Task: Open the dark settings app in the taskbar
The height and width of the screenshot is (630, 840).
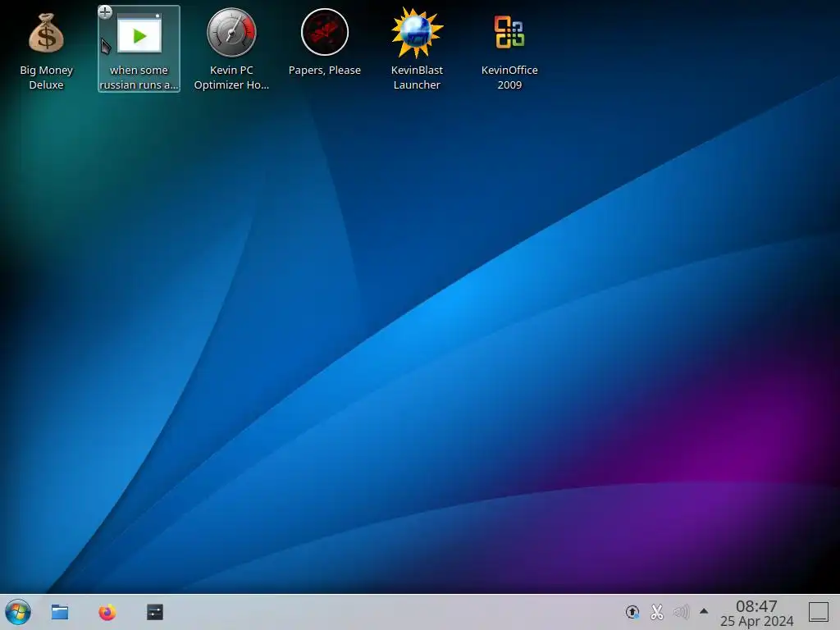Action: pyautogui.click(x=155, y=612)
